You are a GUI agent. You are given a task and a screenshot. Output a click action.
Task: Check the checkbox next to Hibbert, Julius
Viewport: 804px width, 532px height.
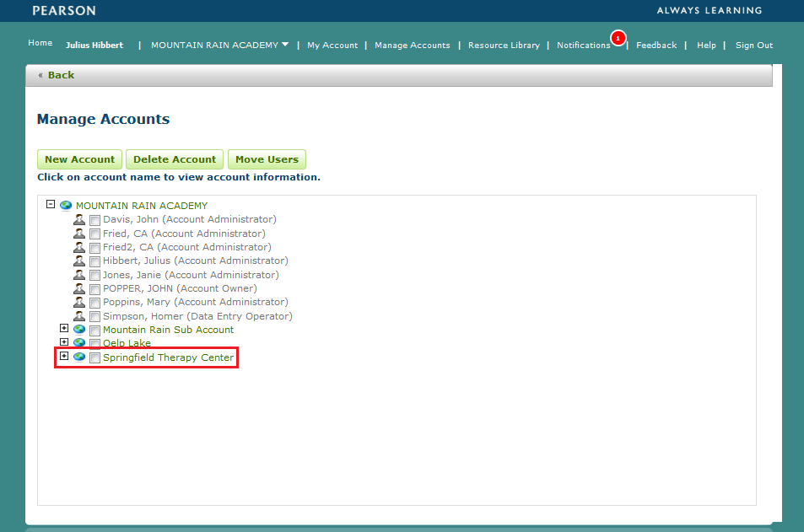tap(94, 261)
